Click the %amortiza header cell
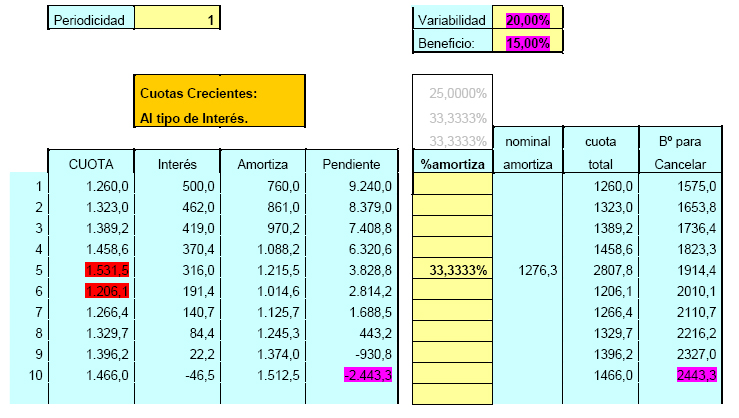 click(x=453, y=163)
